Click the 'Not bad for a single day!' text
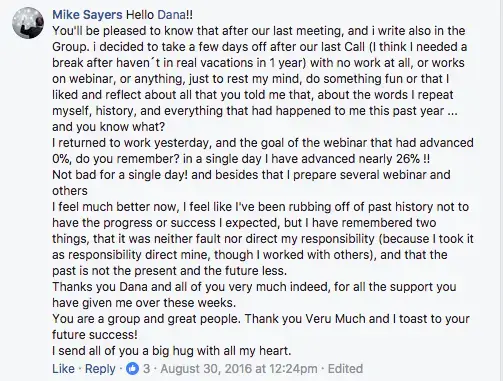Image resolution: width=503 pixels, height=381 pixels. (120, 175)
